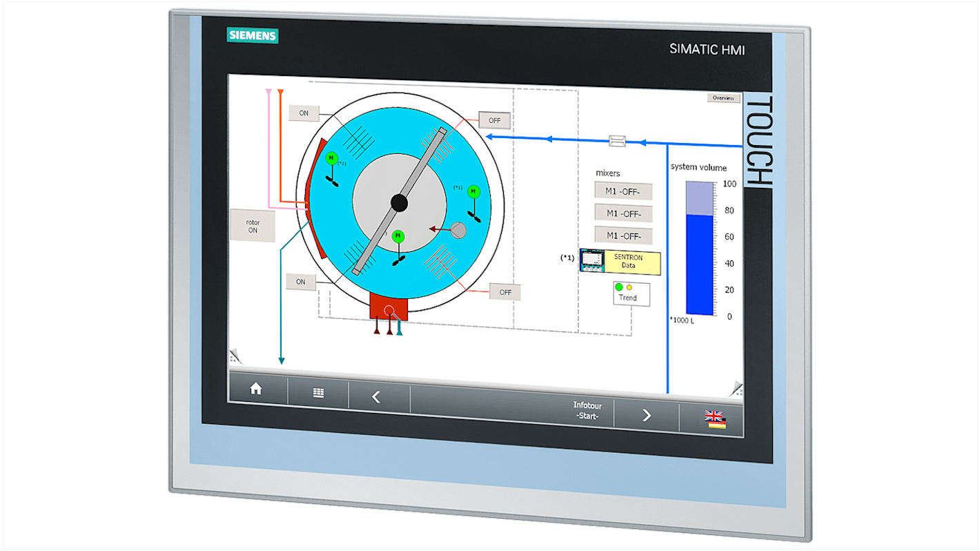The height and width of the screenshot is (551, 980).
Task: Start the Infotour
Action: (x=587, y=410)
